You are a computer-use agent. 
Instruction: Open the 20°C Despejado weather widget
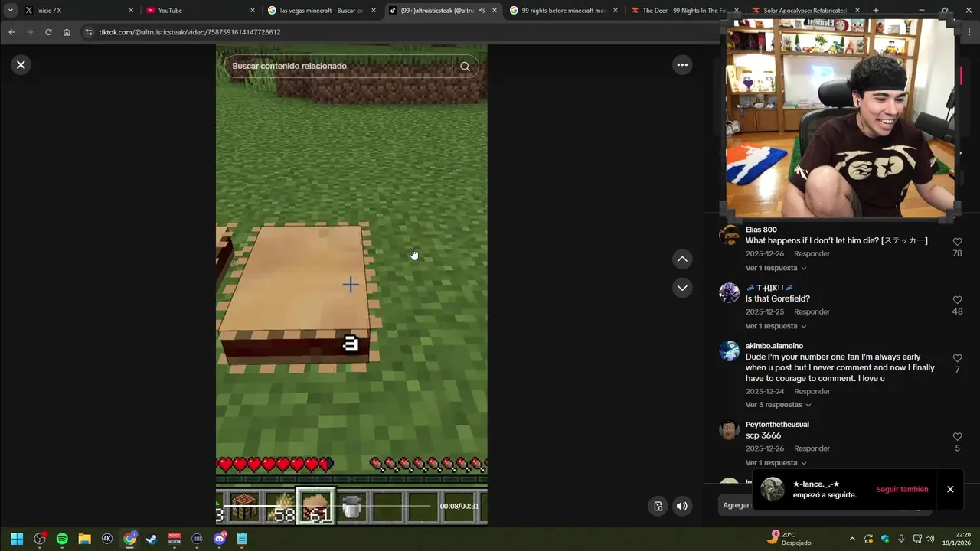(x=789, y=539)
